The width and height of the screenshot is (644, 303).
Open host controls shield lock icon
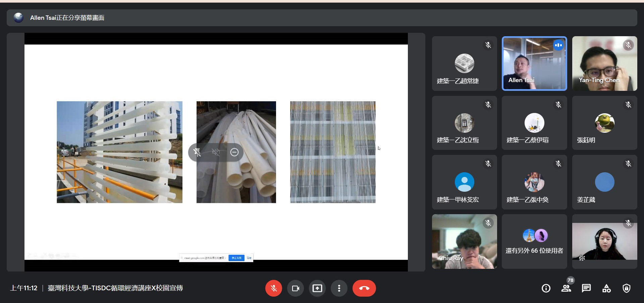click(627, 288)
